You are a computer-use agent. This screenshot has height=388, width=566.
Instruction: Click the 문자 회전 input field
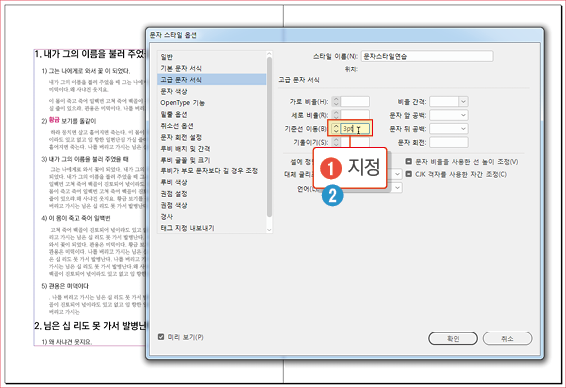(449, 142)
